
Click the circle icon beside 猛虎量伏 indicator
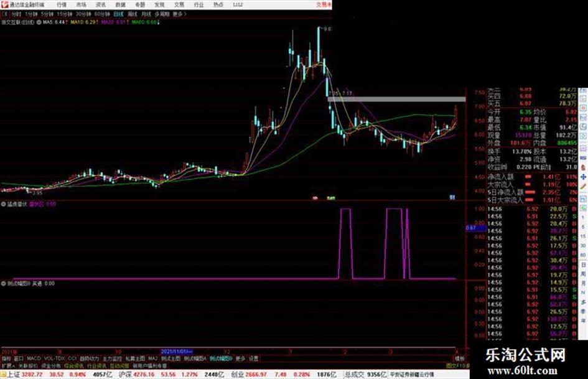click(3, 204)
